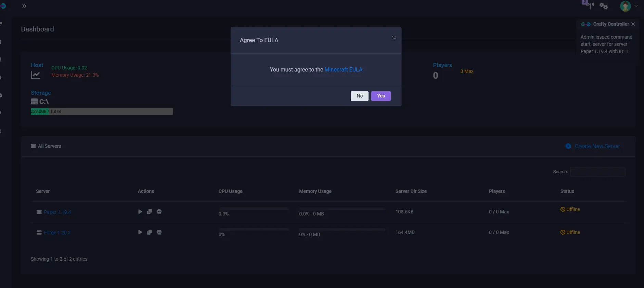This screenshot has height=288, width=644.
Task: Sort by the Players column header
Action: point(497,191)
